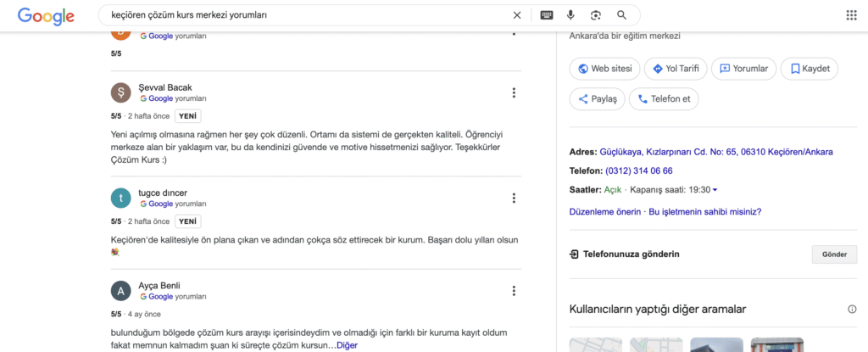
Task: Open the Yorumlar reviews button
Action: (x=743, y=69)
